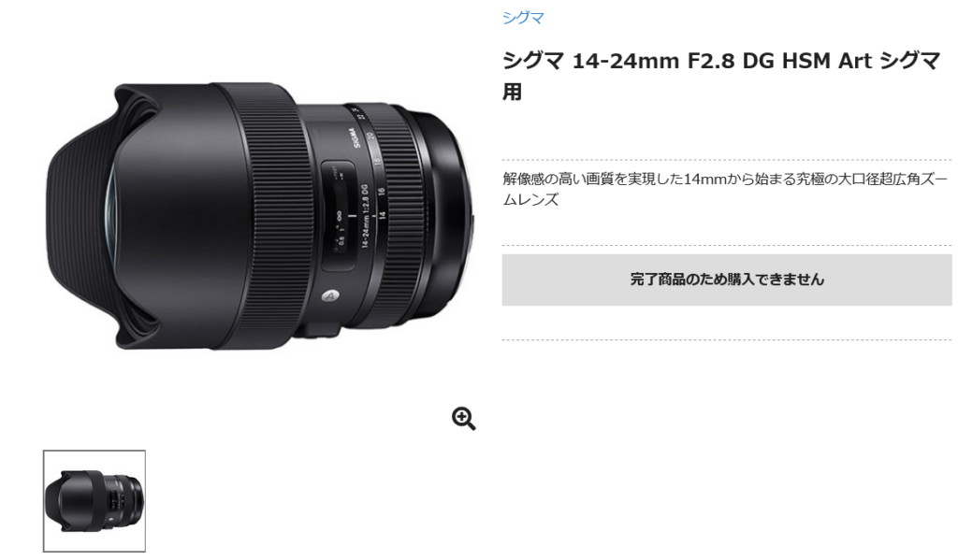Click the 用 character under the title

512,93
